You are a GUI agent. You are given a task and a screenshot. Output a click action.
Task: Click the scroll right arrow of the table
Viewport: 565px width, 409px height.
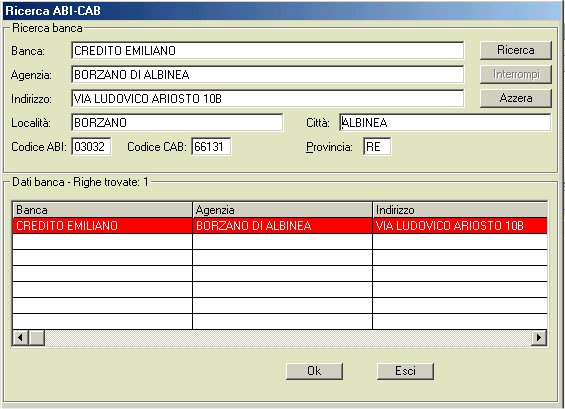[539, 338]
